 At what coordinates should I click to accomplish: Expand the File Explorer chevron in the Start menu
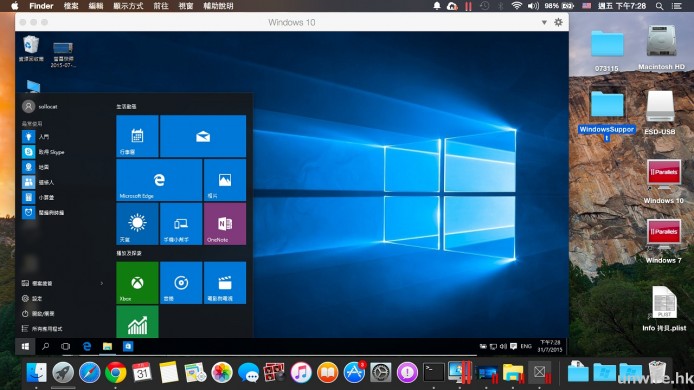[x=102, y=283]
